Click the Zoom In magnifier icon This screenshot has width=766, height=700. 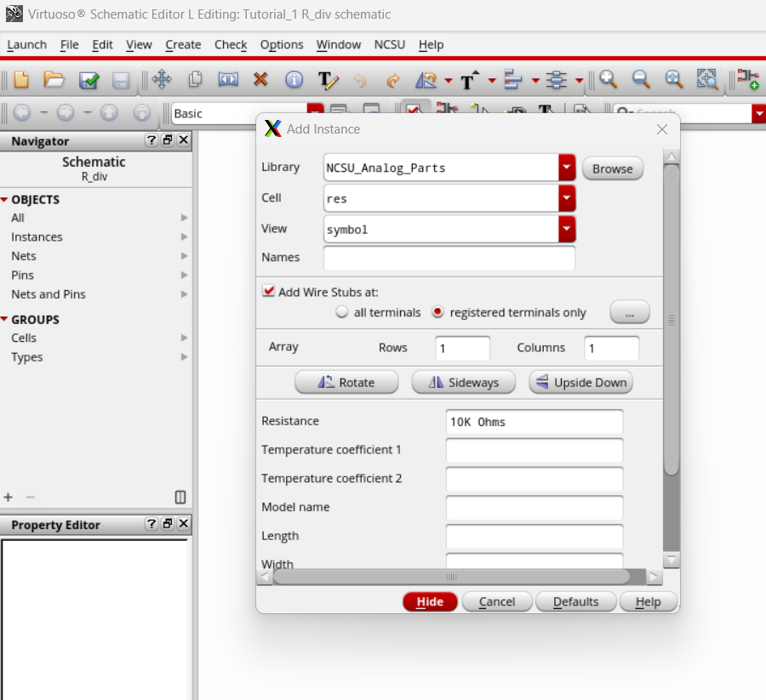pyautogui.click(x=608, y=80)
